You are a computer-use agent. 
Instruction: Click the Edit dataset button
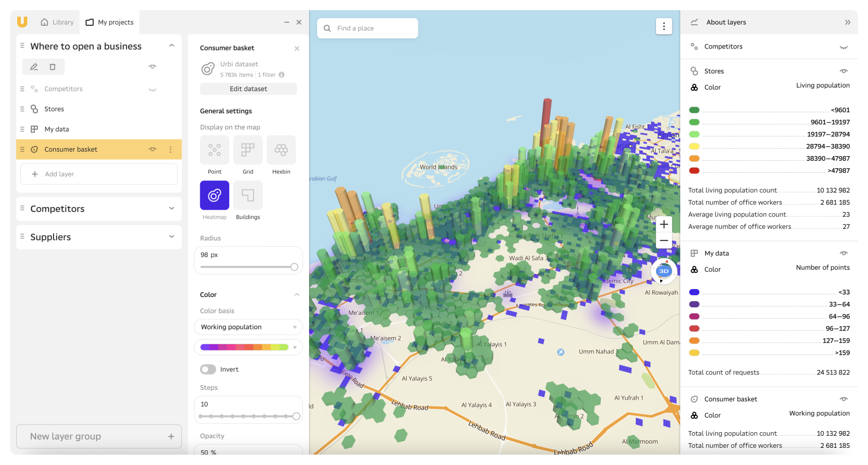click(248, 88)
